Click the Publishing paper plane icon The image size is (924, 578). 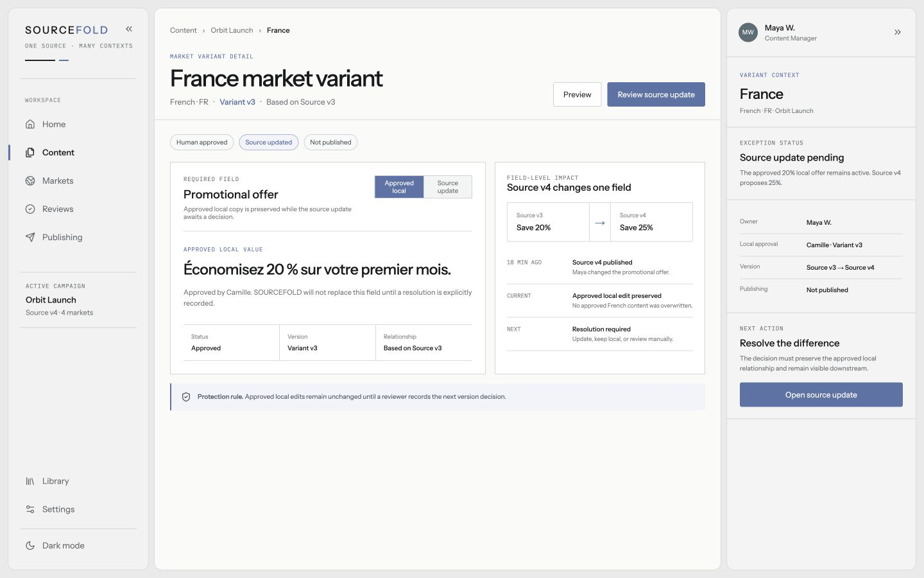[x=30, y=237]
